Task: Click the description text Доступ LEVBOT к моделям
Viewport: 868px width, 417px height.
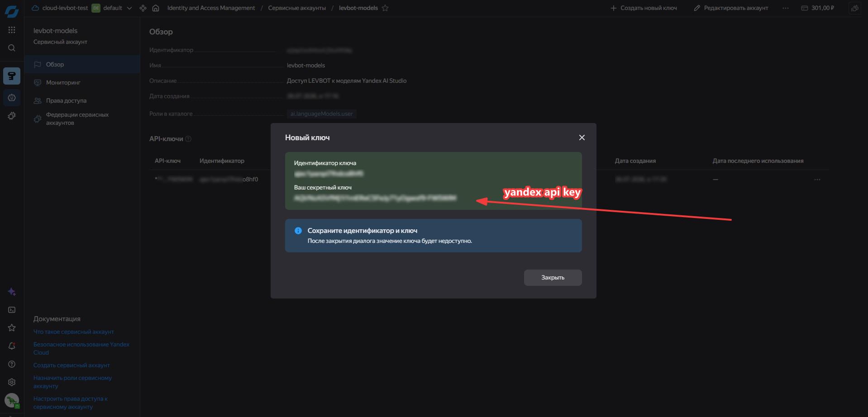Action: point(347,81)
